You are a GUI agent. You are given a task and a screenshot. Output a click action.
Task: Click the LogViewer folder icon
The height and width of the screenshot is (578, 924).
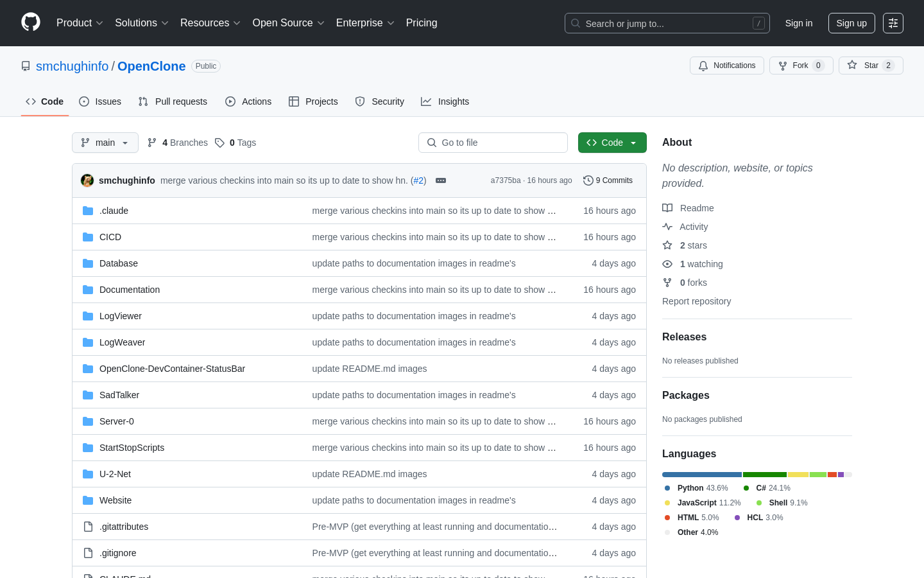88,316
